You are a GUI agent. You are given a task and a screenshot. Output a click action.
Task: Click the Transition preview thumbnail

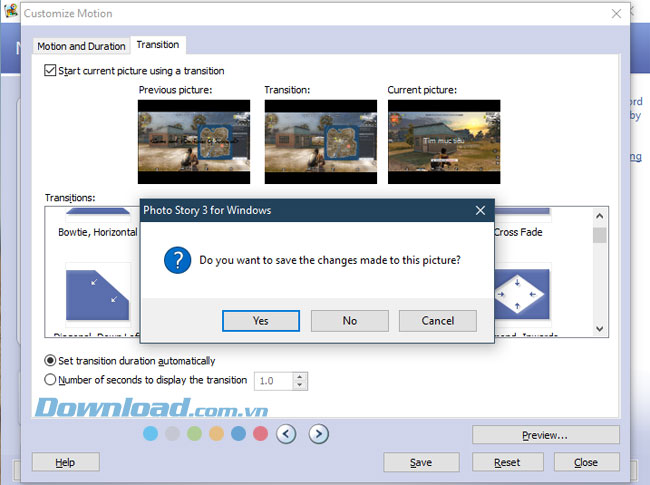click(x=321, y=142)
